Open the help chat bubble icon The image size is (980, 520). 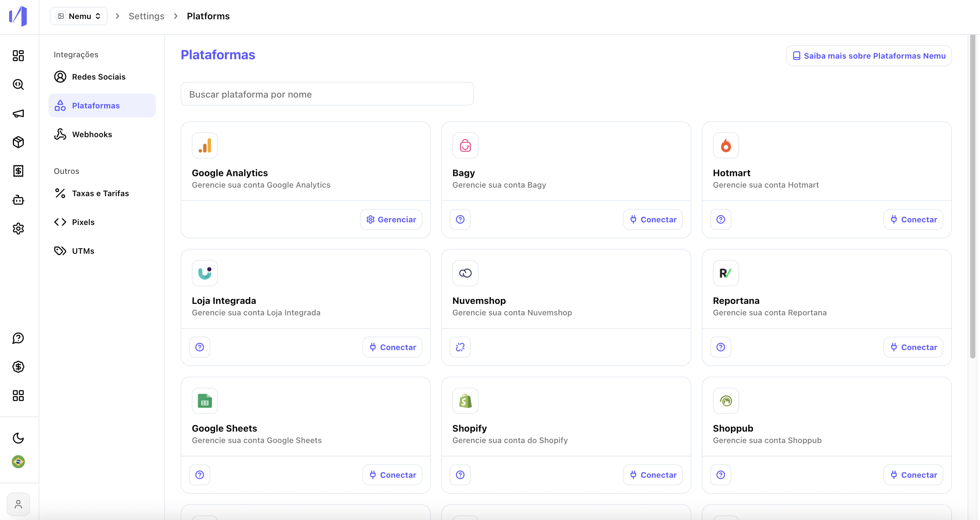[x=18, y=338]
